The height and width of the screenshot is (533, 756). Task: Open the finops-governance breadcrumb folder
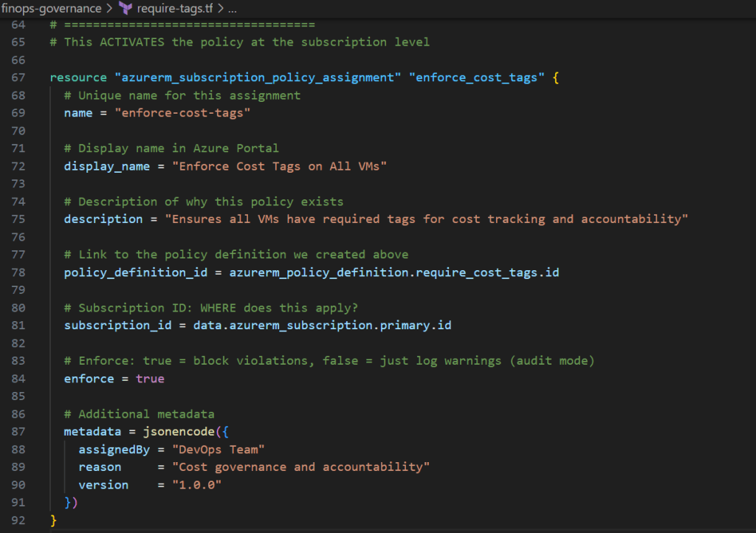51,9
